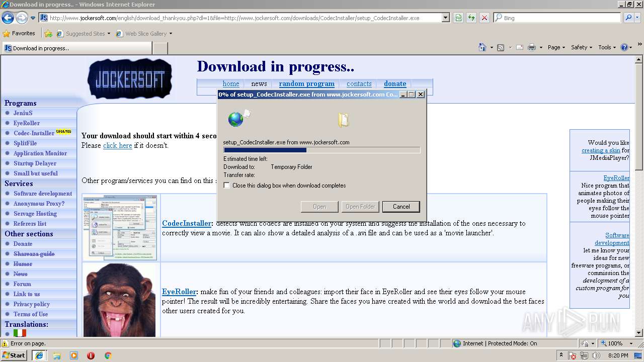Click the download progress bar
This screenshot has width=644, height=362.
tap(321, 150)
